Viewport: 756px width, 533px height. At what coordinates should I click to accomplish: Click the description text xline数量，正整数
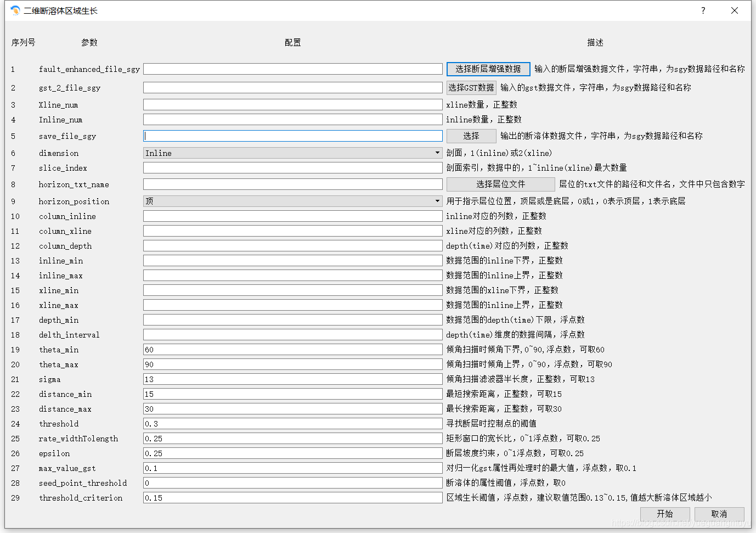(482, 104)
